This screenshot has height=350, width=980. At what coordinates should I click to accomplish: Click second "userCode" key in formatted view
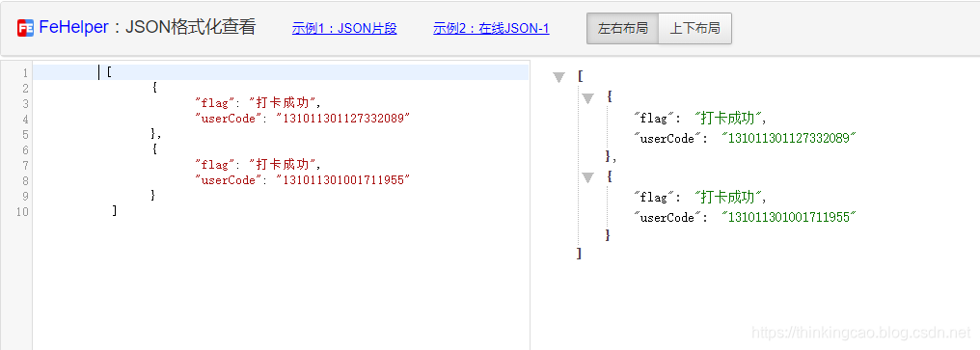click(x=668, y=218)
